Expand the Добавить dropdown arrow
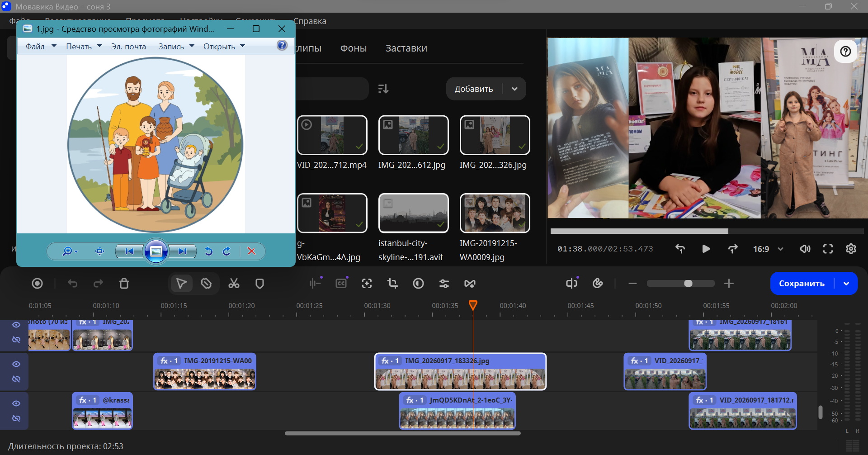This screenshot has width=868, height=455. point(514,89)
